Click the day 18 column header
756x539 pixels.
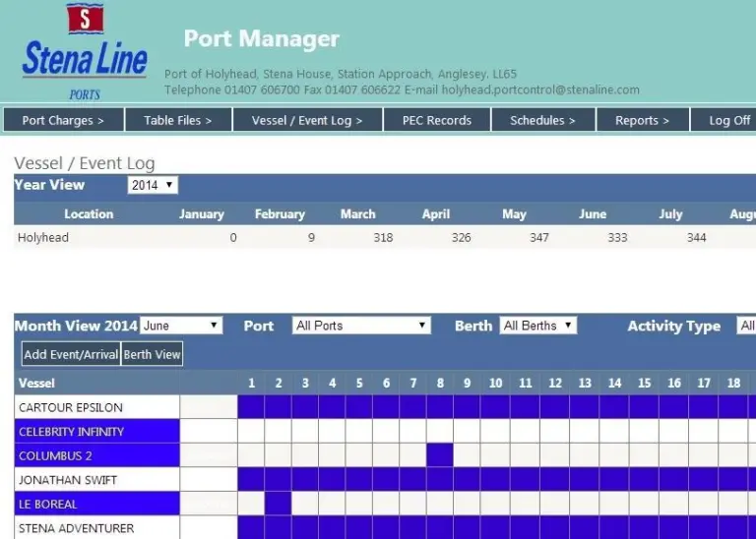(x=733, y=383)
